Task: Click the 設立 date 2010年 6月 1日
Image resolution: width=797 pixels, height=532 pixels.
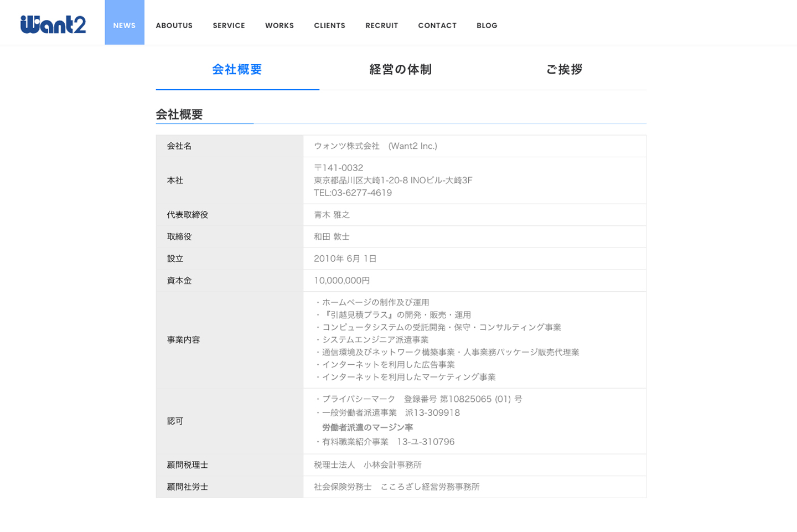Action: pyautogui.click(x=345, y=259)
